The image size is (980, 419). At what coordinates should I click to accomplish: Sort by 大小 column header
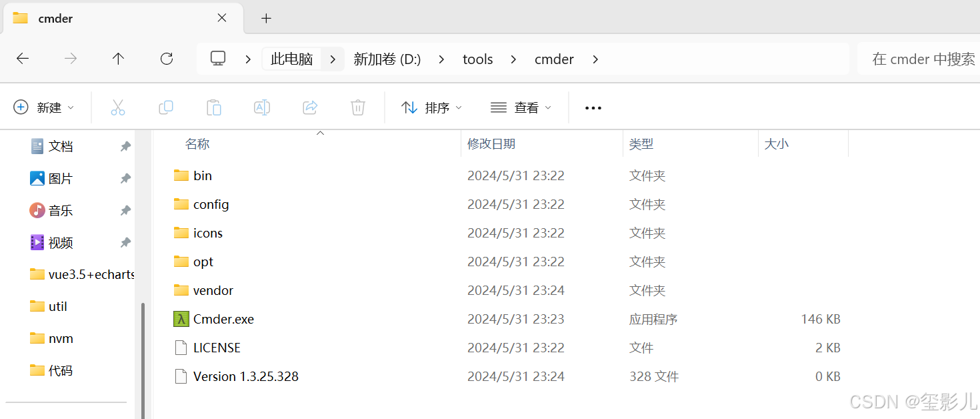click(777, 143)
